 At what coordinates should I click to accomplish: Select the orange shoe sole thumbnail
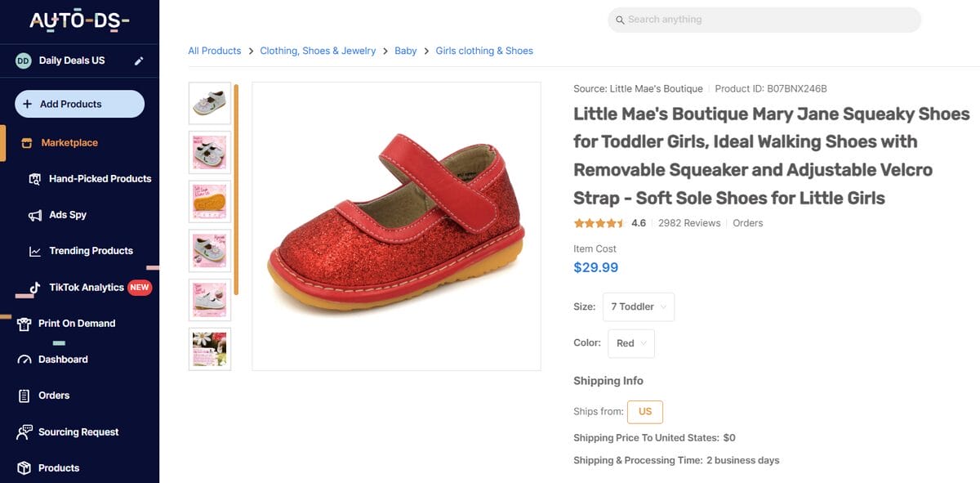[210, 201]
